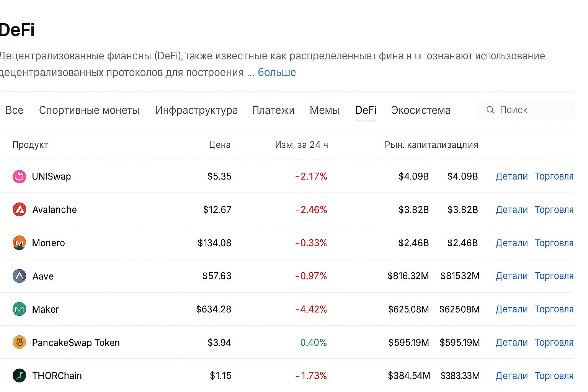
Task: Select the Экосистема tab
Action: click(421, 110)
